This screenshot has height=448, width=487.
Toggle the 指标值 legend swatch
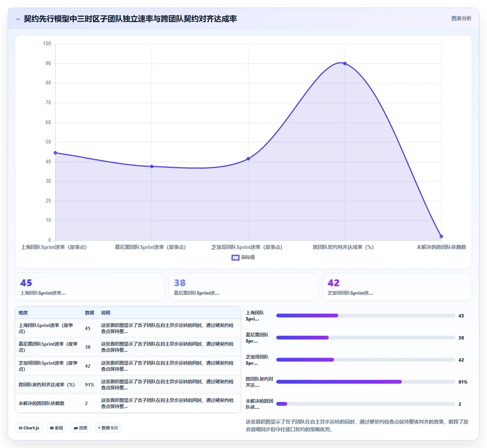(x=236, y=258)
